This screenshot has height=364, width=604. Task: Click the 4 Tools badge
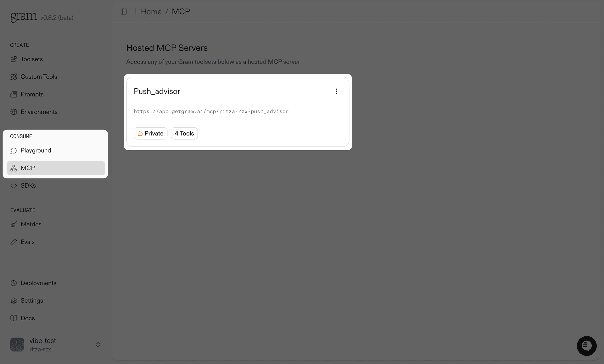[x=184, y=133]
